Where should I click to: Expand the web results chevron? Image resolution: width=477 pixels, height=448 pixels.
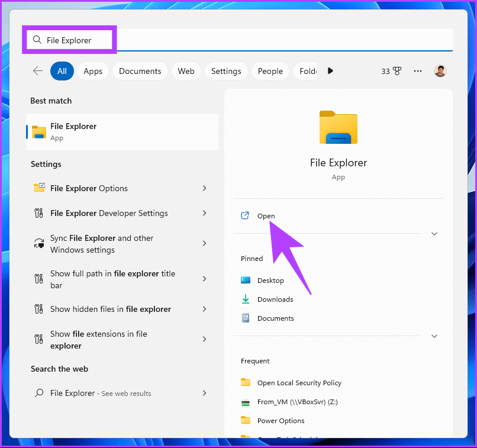coord(204,393)
